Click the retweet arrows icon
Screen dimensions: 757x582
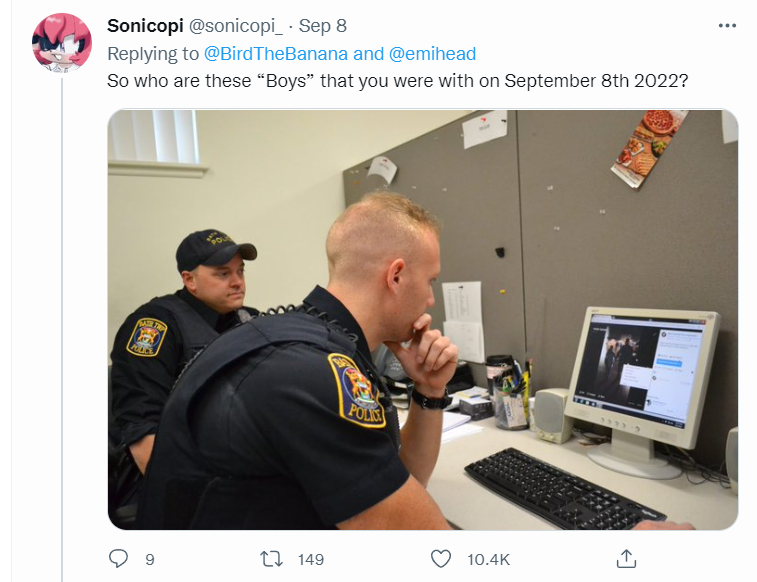pyautogui.click(x=271, y=559)
